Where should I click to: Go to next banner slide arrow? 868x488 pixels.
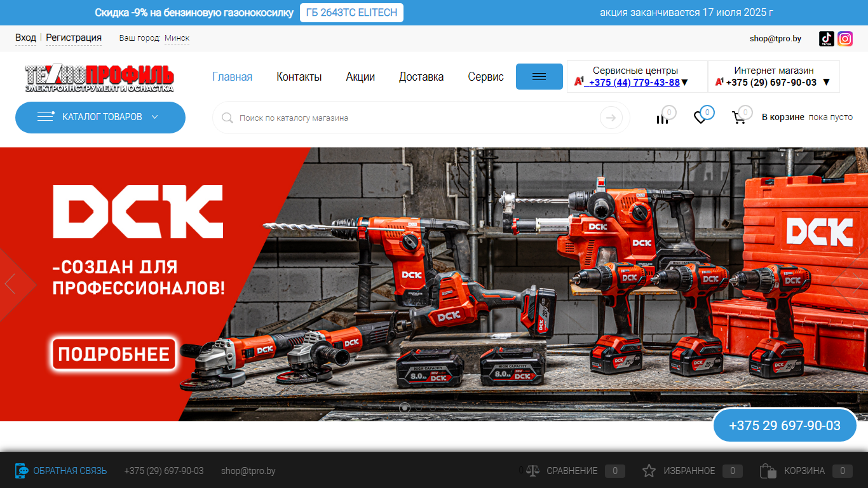point(858,283)
